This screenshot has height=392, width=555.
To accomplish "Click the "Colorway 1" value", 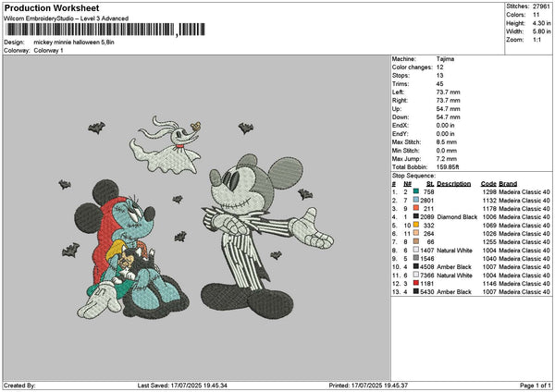I will tap(48, 51).
